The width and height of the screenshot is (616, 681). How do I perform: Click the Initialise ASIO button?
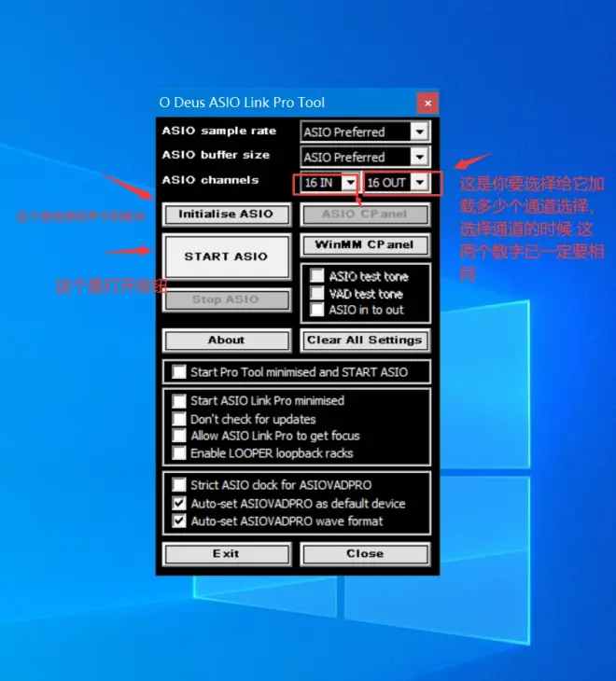(226, 215)
